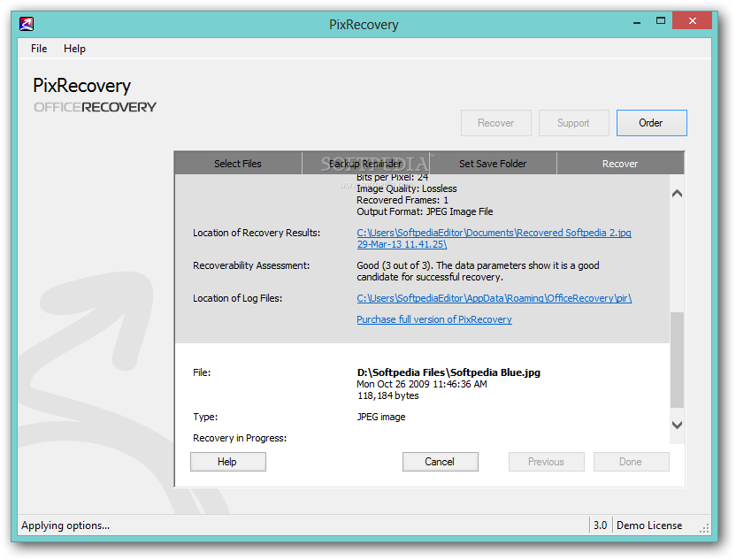736x560 pixels.
Task: Click the Applying options status text
Action: pyautogui.click(x=65, y=525)
